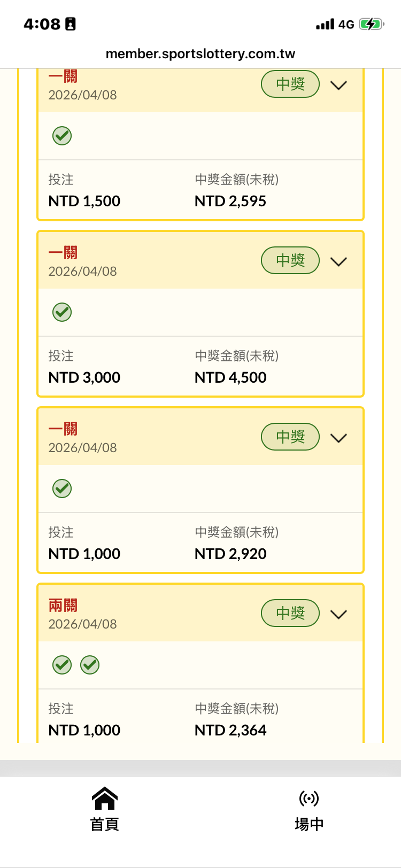Tap 中獎 badge on NTD 1,500 bet
401x868 pixels.
pyautogui.click(x=290, y=84)
